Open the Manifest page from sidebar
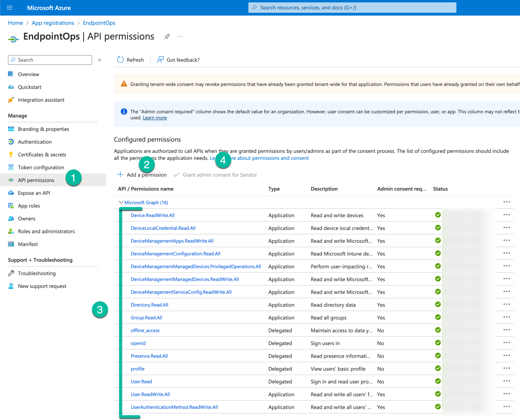 (x=28, y=244)
